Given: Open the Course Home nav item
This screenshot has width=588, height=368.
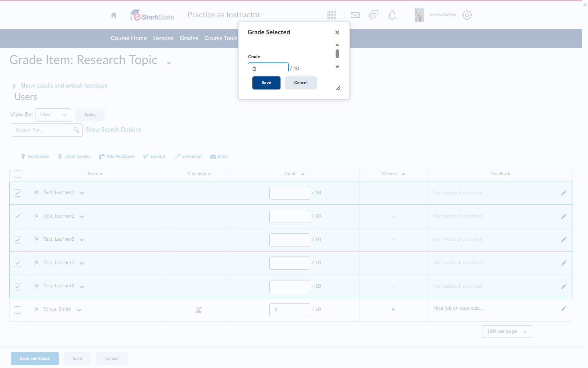Looking at the screenshot, I should [x=129, y=38].
